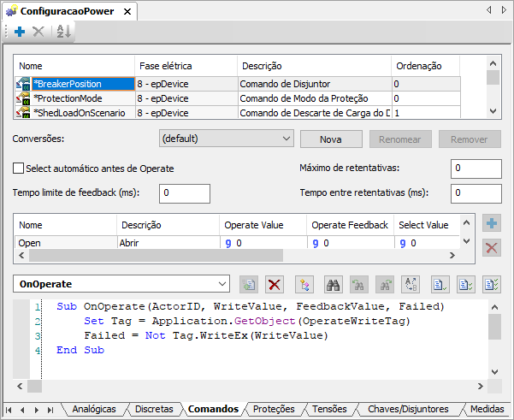The height and width of the screenshot is (420, 514).
Task: Click the blue plus Add icon in the top toolbar
Action: pyautogui.click(x=20, y=32)
